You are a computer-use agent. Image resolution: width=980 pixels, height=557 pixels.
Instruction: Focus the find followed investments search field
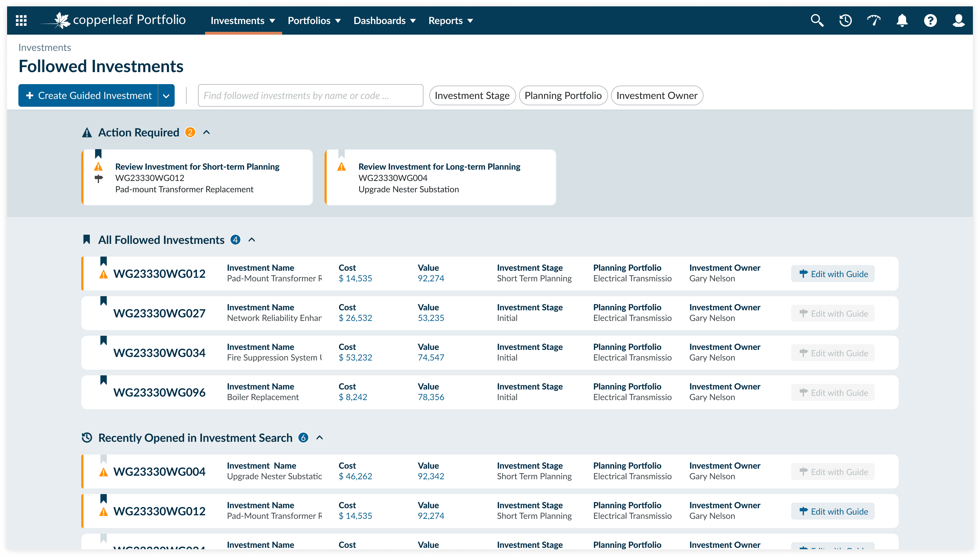pos(310,96)
